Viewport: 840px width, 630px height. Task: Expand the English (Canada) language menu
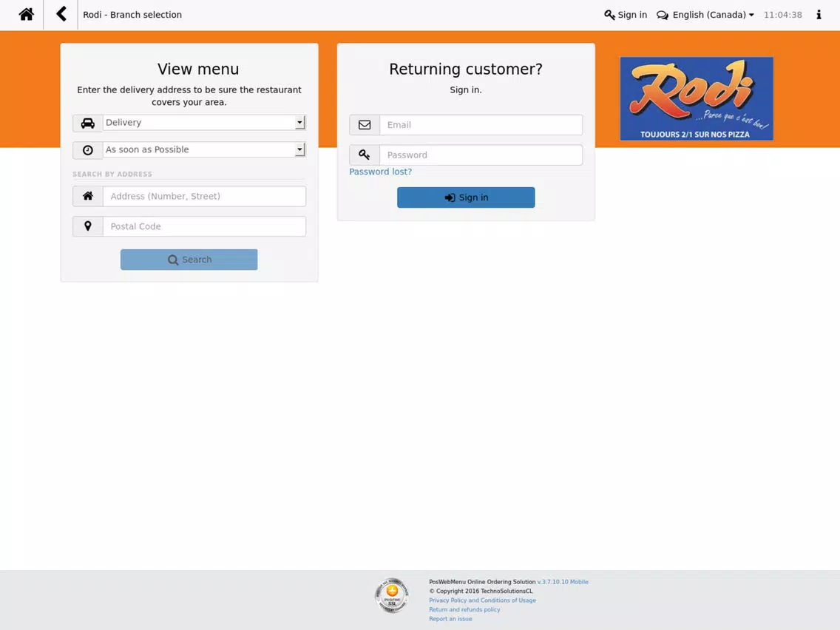[x=705, y=15]
